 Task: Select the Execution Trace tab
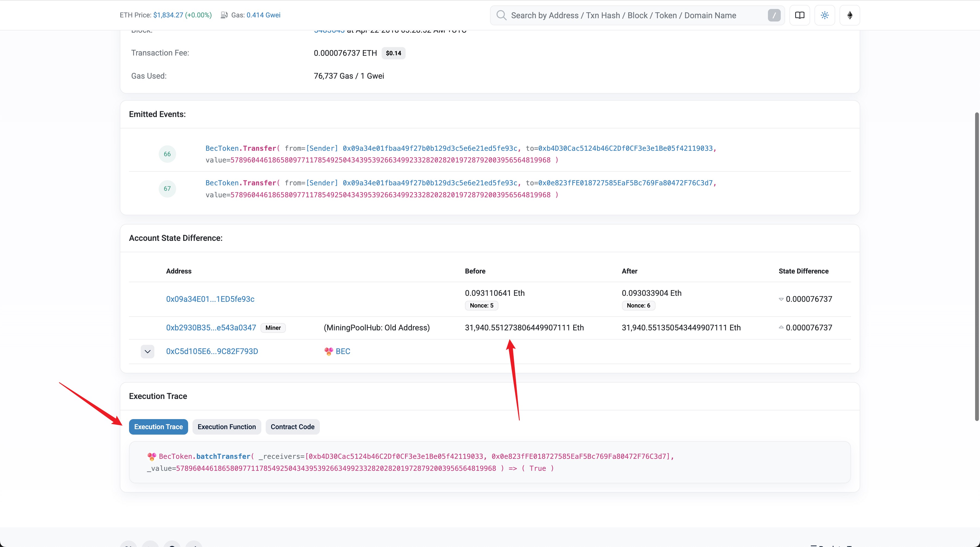[x=158, y=427]
